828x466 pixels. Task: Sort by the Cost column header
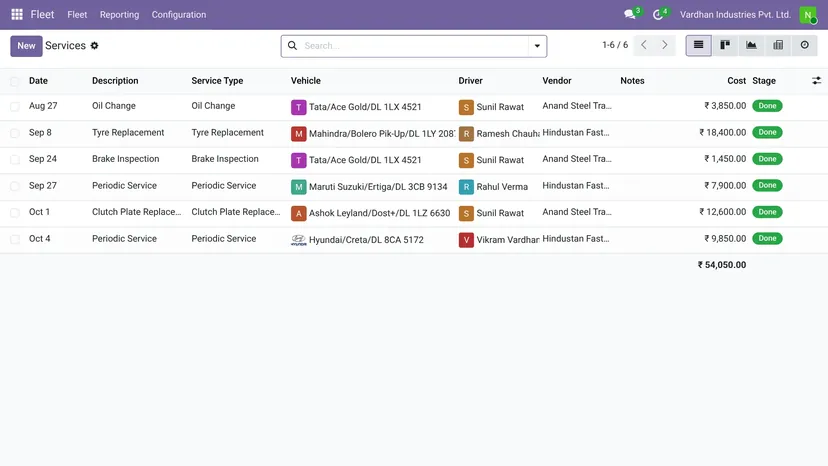click(736, 81)
